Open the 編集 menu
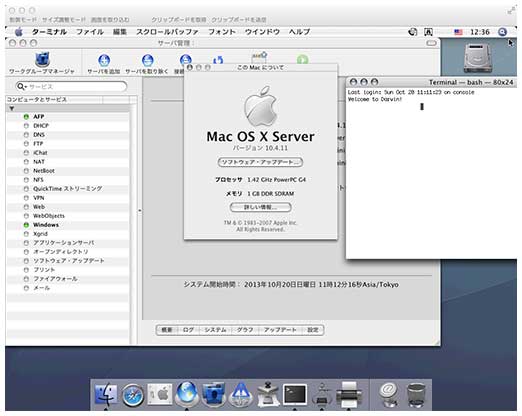Screen dimensions: 522x416 pos(120,32)
